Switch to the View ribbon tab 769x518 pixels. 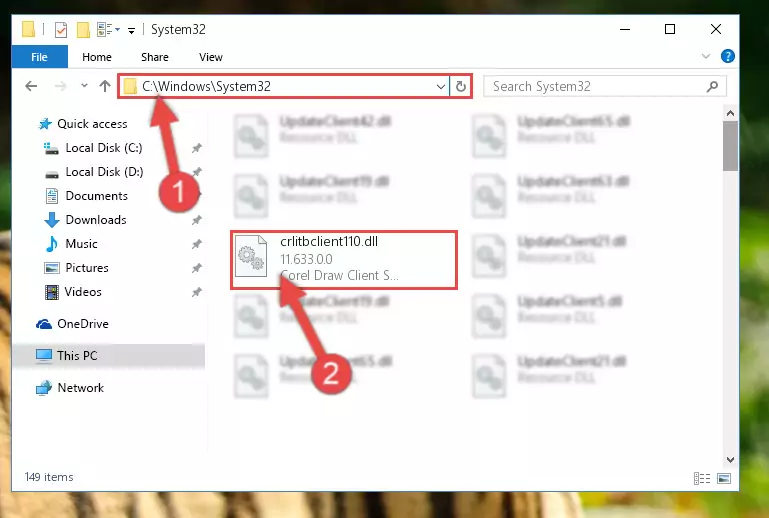210,57
